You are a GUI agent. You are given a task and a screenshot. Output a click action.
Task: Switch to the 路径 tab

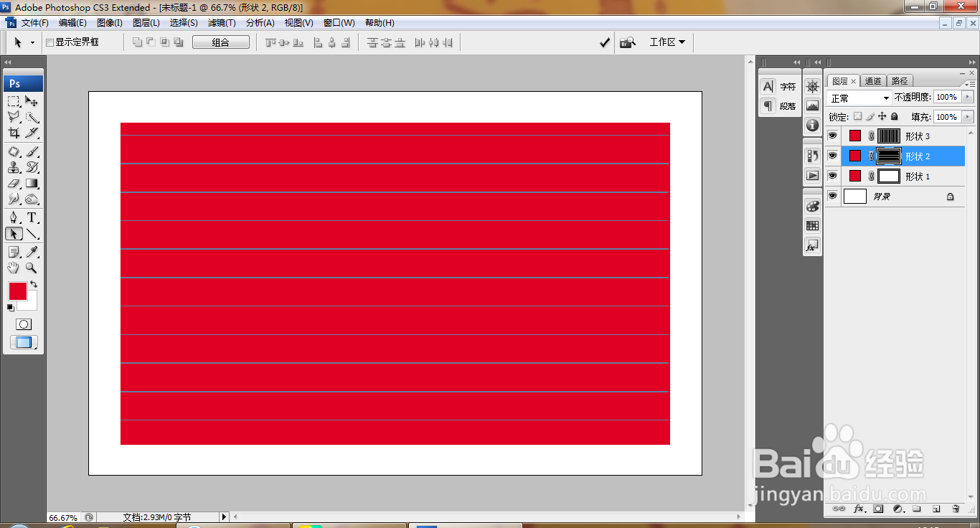[900, 81]
